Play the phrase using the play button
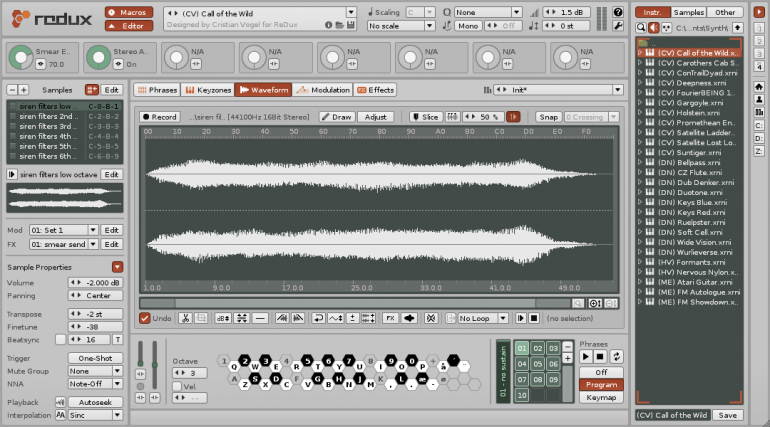Viewport: 770px width, 427px height. click(586, 356)
